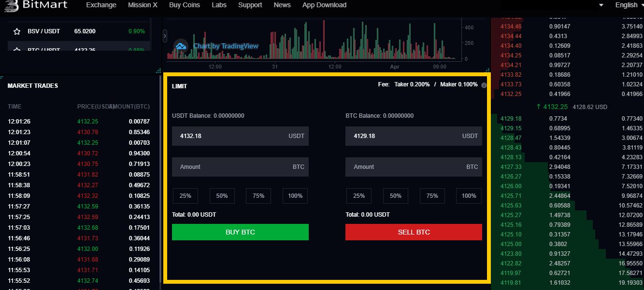Viewport: 644px width, 290px height.
Task: Select the 12:01:23 market trade row
Action: 79,132
